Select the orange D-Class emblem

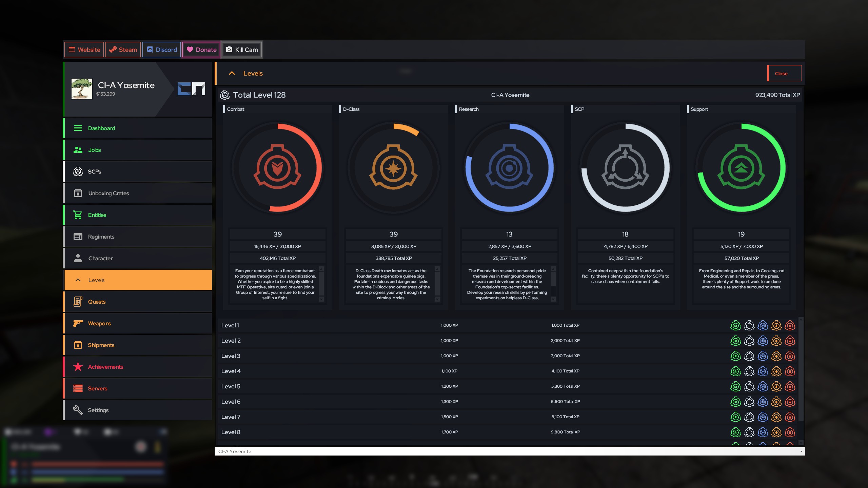(393, 167)
